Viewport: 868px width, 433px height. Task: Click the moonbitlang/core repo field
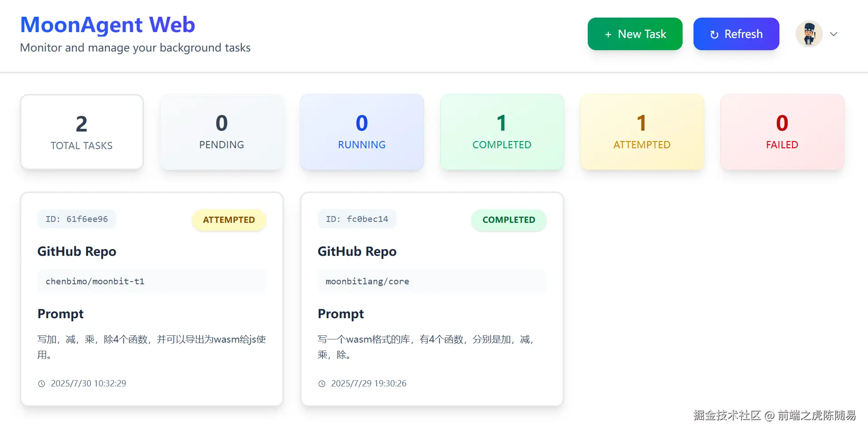tap(432, 281)
